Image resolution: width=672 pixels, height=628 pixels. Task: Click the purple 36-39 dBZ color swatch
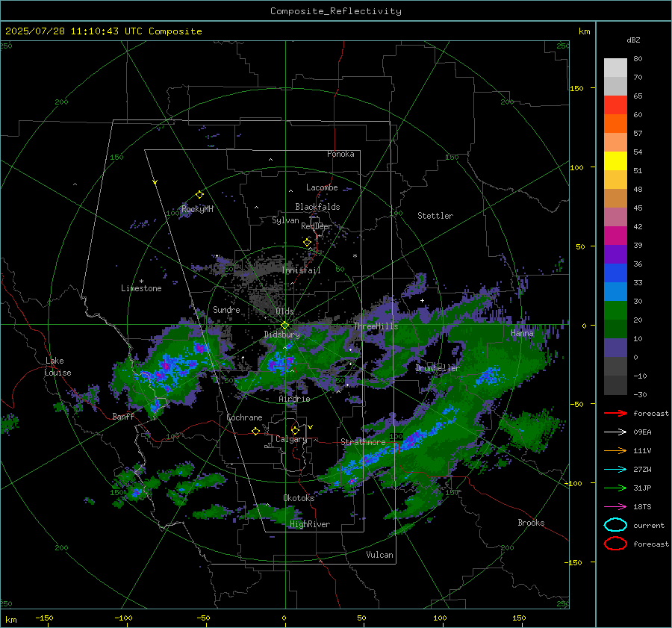615,255
